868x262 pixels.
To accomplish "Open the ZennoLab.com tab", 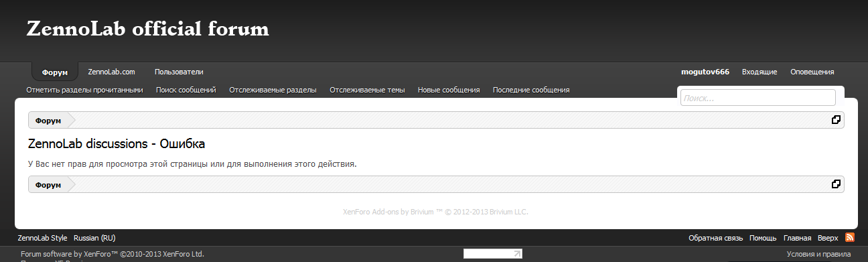I will (x=112, y=72).
